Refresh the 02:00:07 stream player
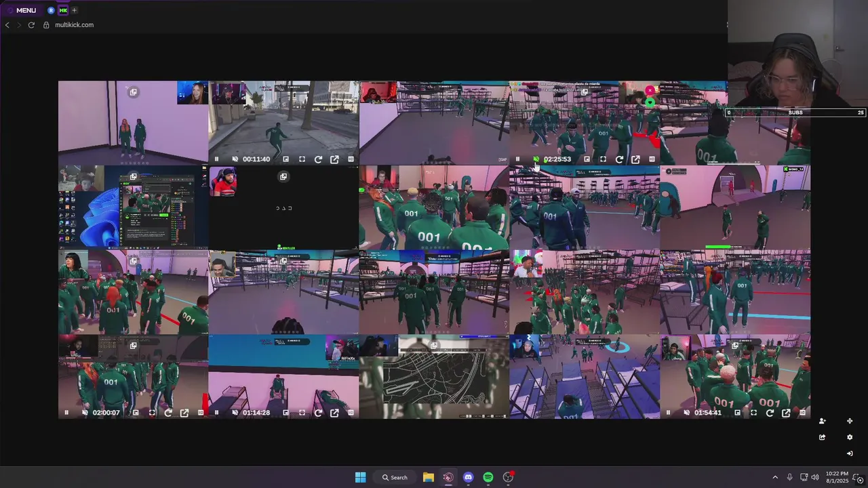The image size is (868, 488). click(x=168, y=413)
